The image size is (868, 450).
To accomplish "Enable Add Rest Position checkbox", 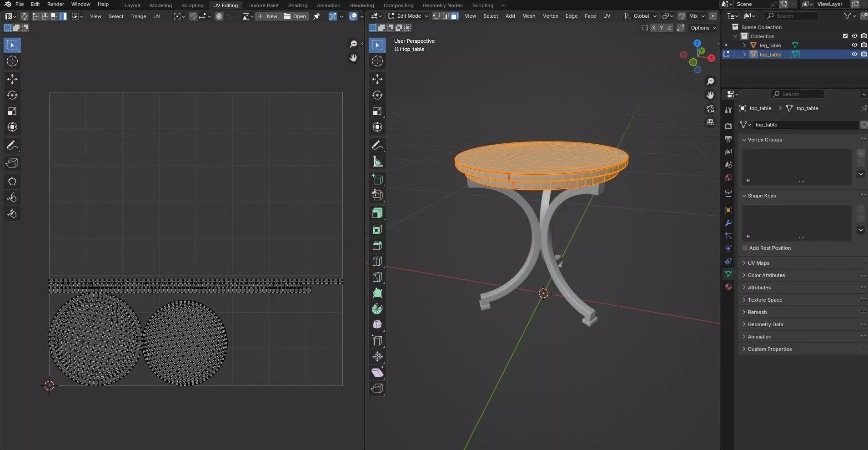I will tap(745, 248).
